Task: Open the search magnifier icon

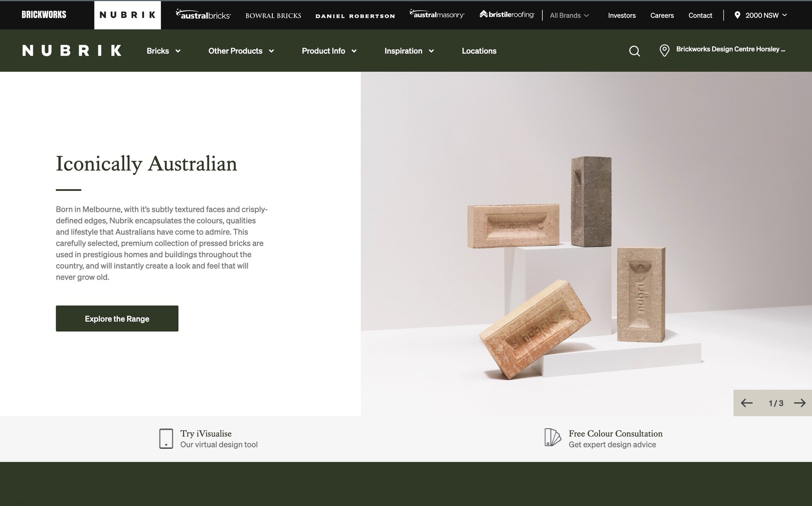Action: pyautogui.click(x=634, y=51)
